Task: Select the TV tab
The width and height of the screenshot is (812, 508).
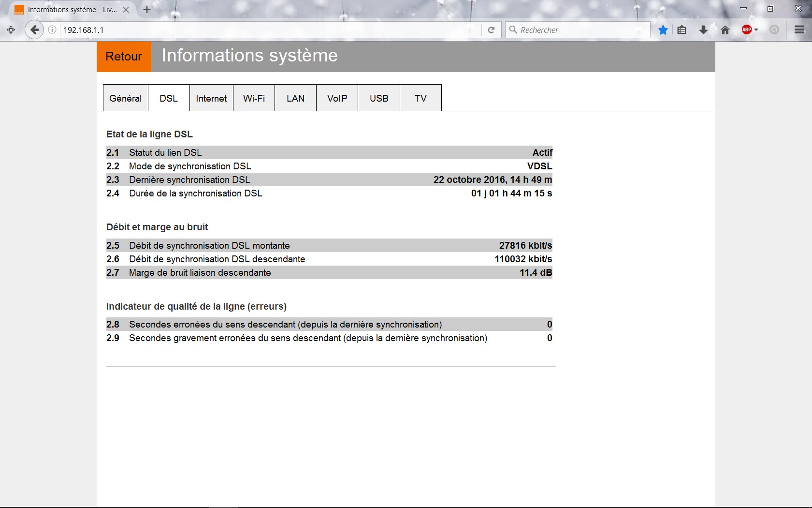Action: 420,98
